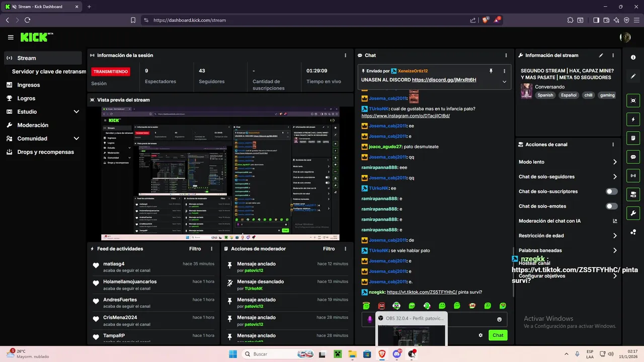Open Filtro in Feed de actividades
This screenshot has height=362, width=644.
(195, 249)
